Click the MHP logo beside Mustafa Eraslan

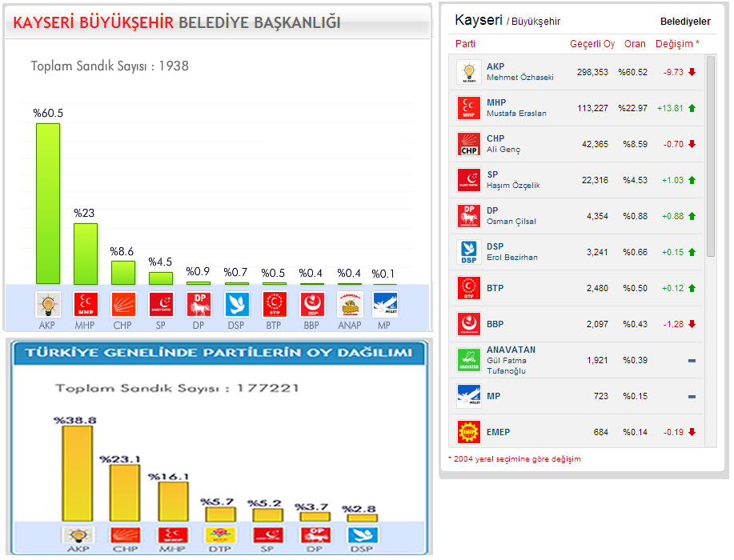click(468, 108)
